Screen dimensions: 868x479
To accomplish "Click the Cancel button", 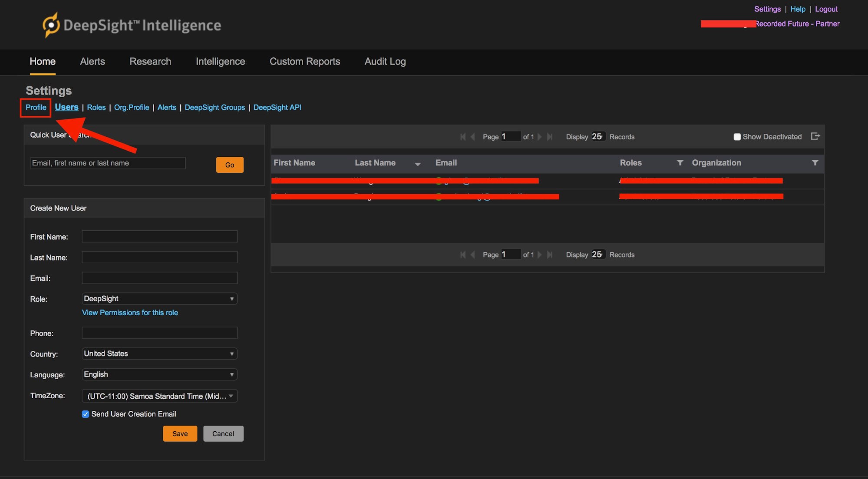I will [x=223, y=433].
